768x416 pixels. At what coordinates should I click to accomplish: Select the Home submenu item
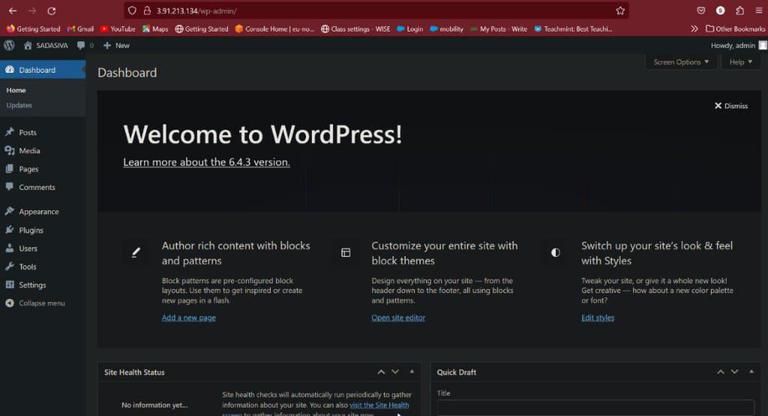[16, 90]
